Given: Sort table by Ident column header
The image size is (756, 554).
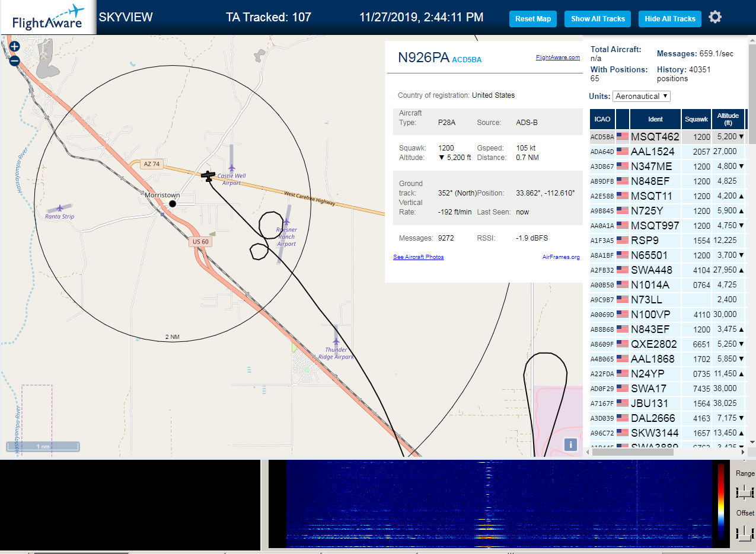Looking at the screenshot, I should pos(655,119).
